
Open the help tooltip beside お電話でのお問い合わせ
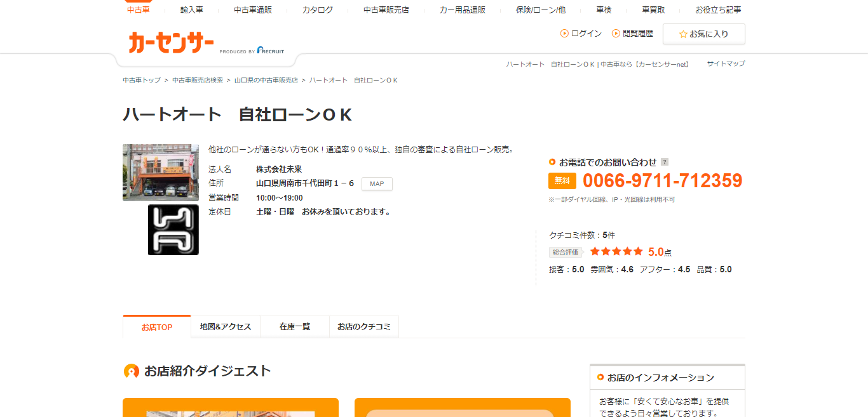click(x=665, y=162)
